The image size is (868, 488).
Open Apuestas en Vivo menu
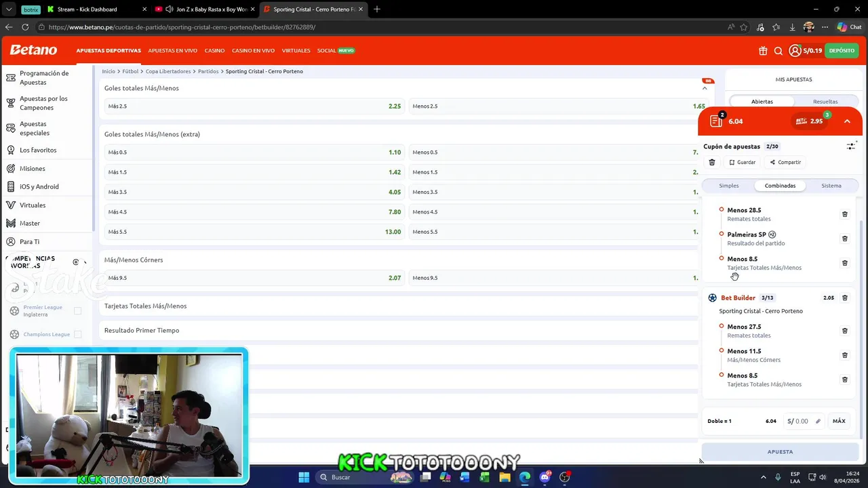(x=172, y=51)
